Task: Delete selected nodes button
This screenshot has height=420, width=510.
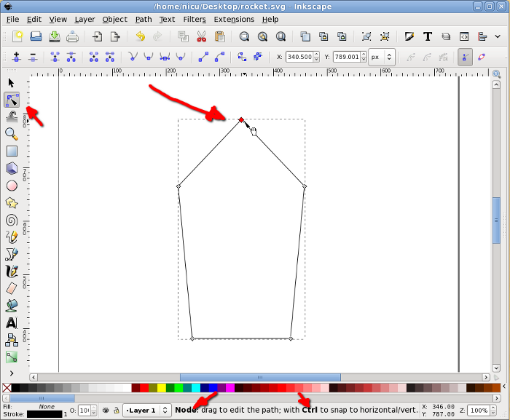Action: pos(33,57)
